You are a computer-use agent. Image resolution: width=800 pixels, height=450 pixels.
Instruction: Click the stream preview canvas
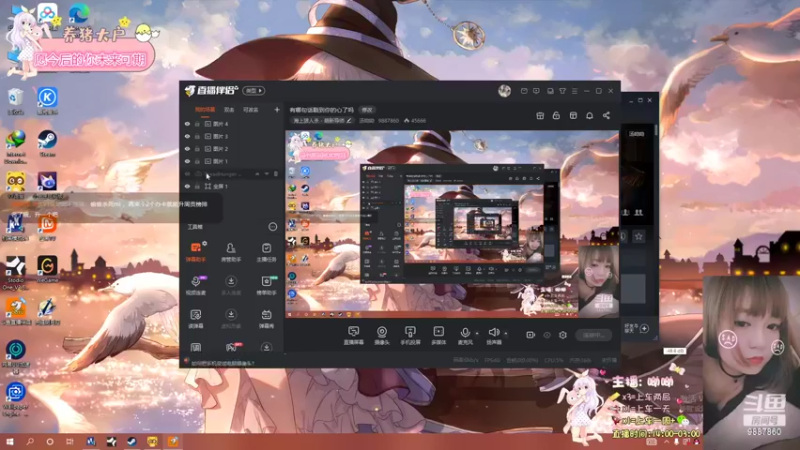(452, 224)
